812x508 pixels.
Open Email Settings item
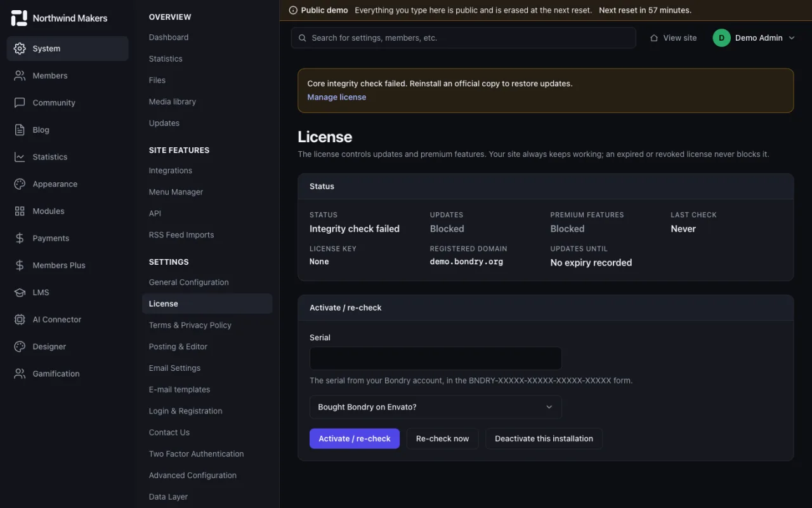174,368
